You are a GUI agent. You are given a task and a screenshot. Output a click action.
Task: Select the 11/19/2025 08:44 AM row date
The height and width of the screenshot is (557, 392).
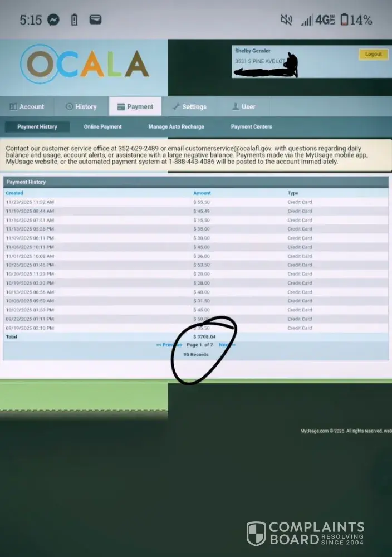click(30, 211)
